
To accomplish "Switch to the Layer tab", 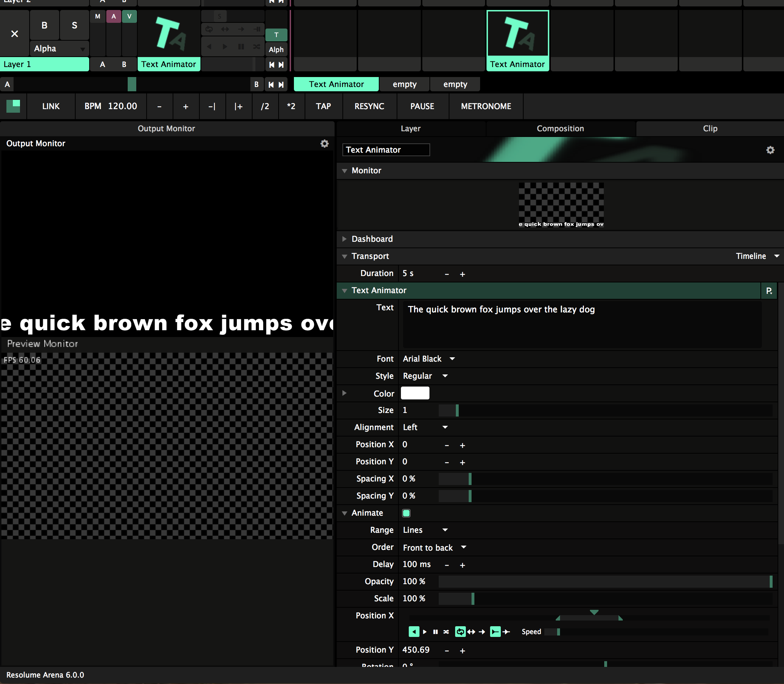I will click(x=410, y=129).
